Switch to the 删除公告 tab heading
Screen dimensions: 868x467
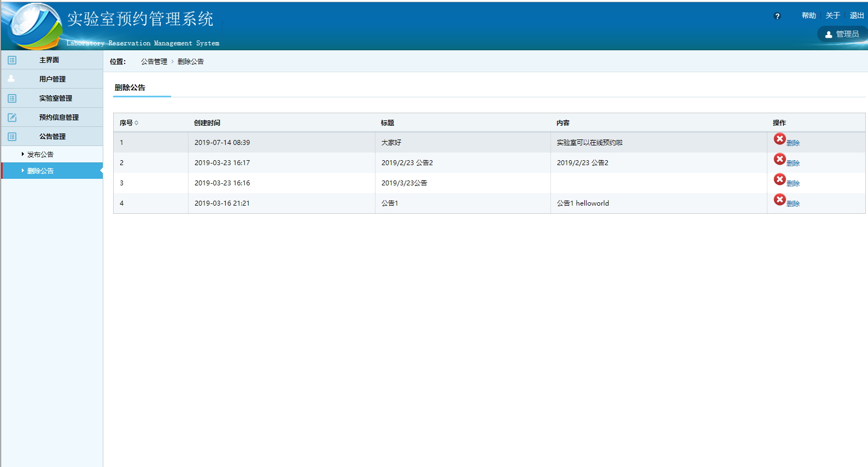click(130, 87)
